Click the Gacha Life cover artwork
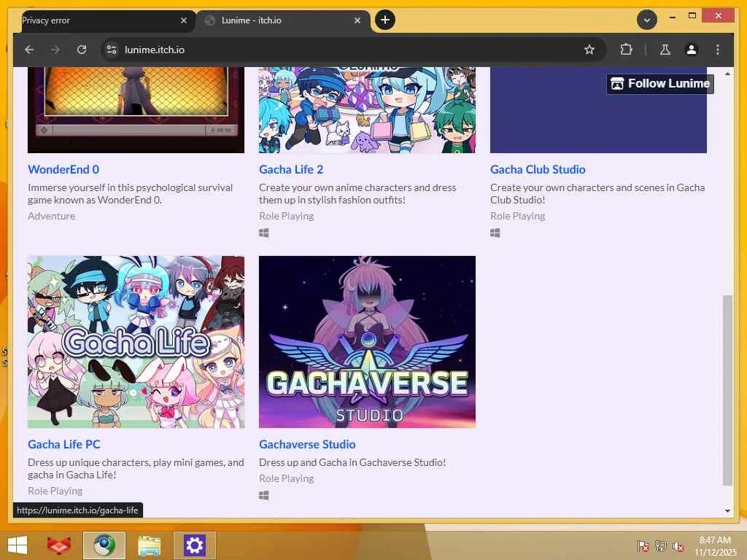 [x=136, y=342]
